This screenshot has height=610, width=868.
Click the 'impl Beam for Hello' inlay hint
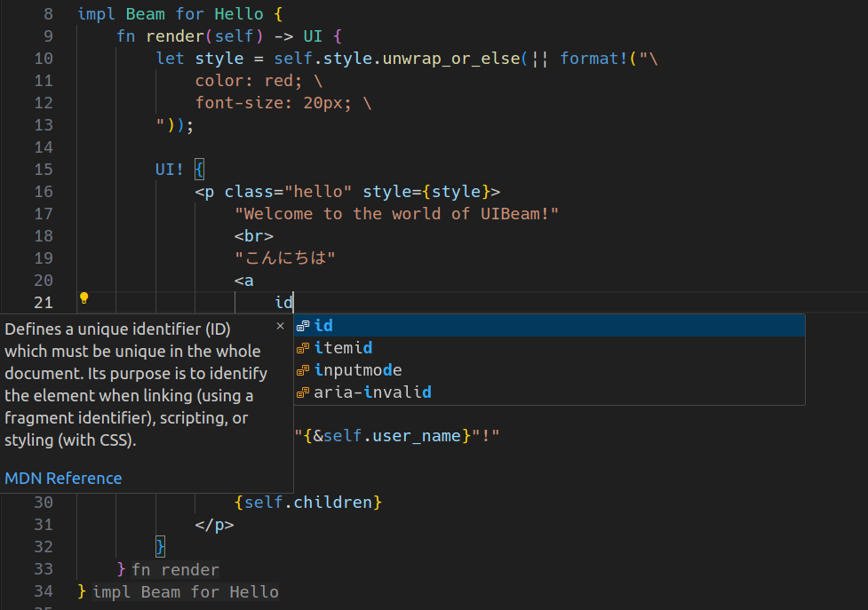click(186, 591)
